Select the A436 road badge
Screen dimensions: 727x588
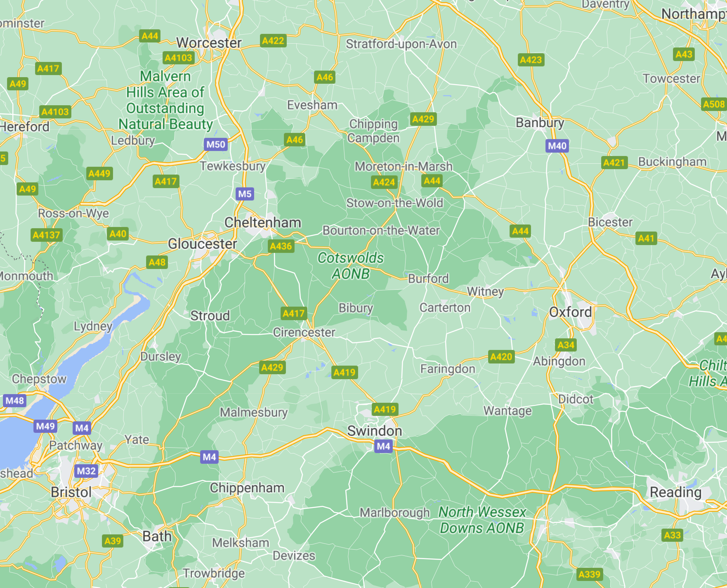pos(281,246)
